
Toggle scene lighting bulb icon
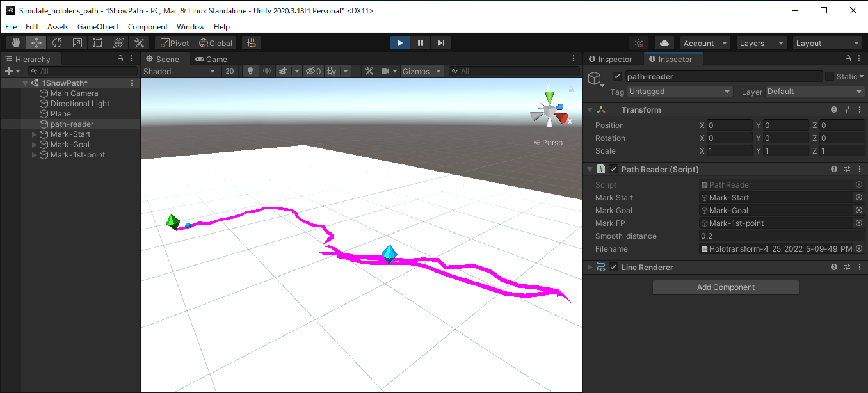click(x=250, y=71)
